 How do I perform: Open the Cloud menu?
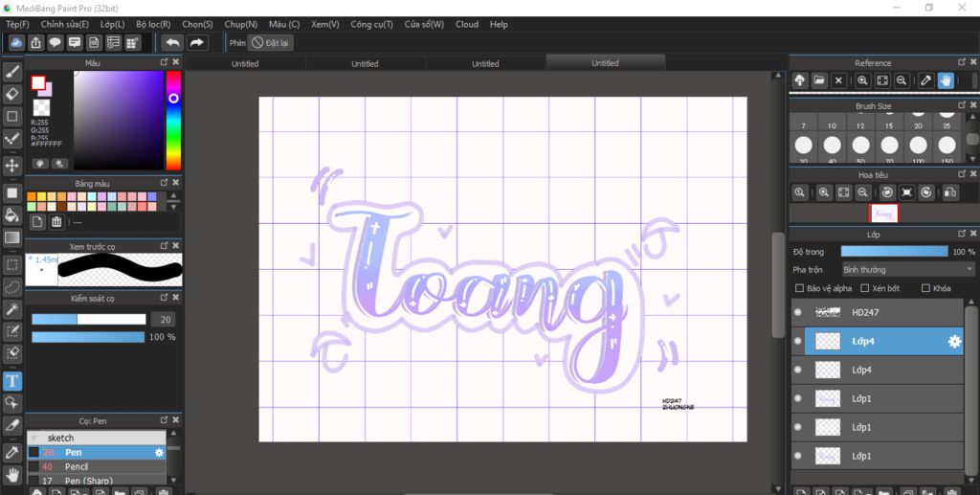[467, 24]
